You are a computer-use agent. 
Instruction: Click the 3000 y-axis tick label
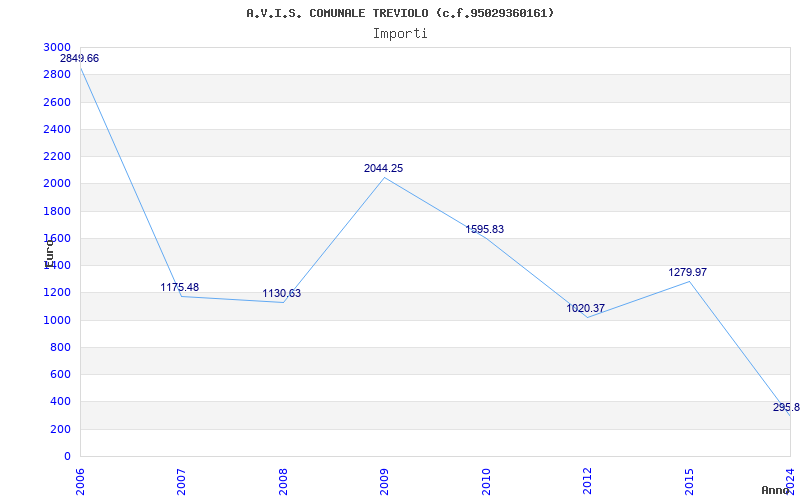point(57,47)
